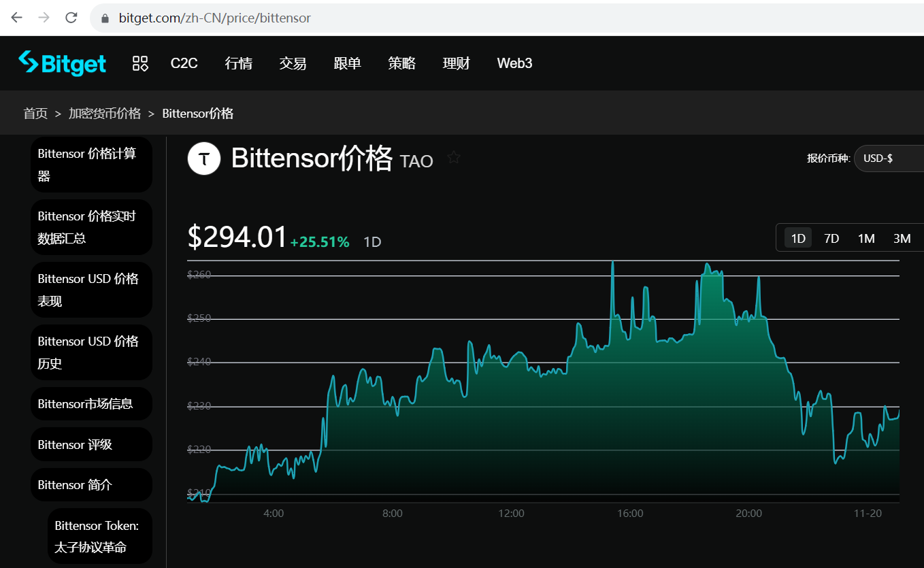Open the Web3 menu
Viewport: 924px width, 568px height.
tap(514, 63)
